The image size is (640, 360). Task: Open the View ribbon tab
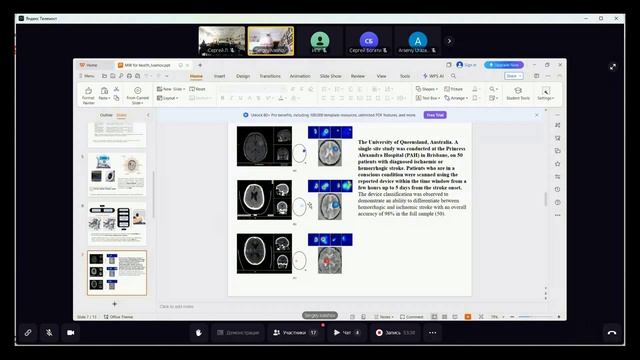click(x=381, y=76)
